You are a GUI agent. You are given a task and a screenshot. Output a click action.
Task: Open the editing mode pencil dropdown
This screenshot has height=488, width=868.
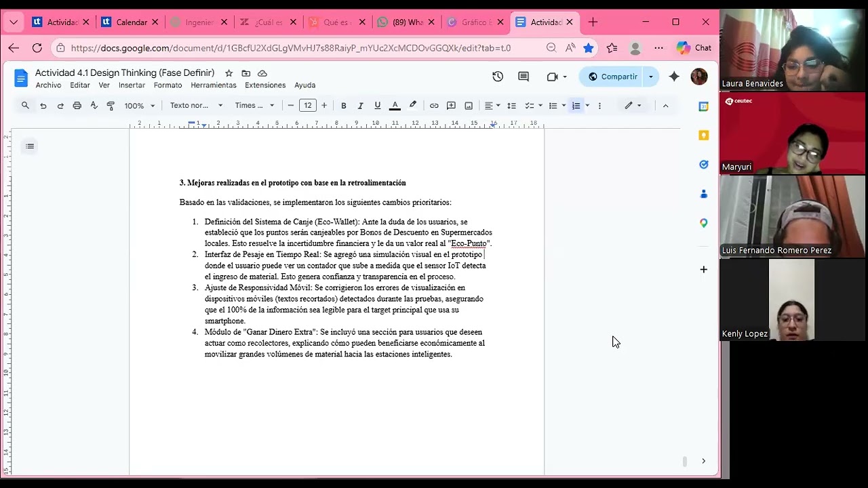[x=633, y=106]
